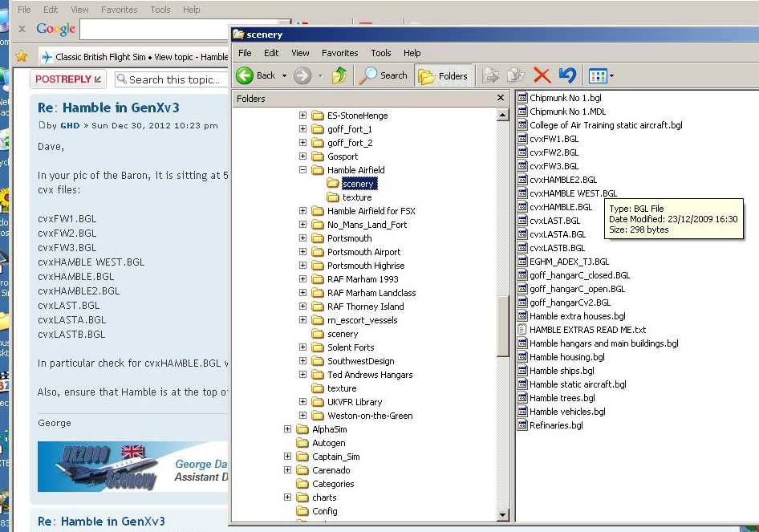759x532 pixels.
Task: Open the File menu in the scenery window
Action: tap(245, 53)
